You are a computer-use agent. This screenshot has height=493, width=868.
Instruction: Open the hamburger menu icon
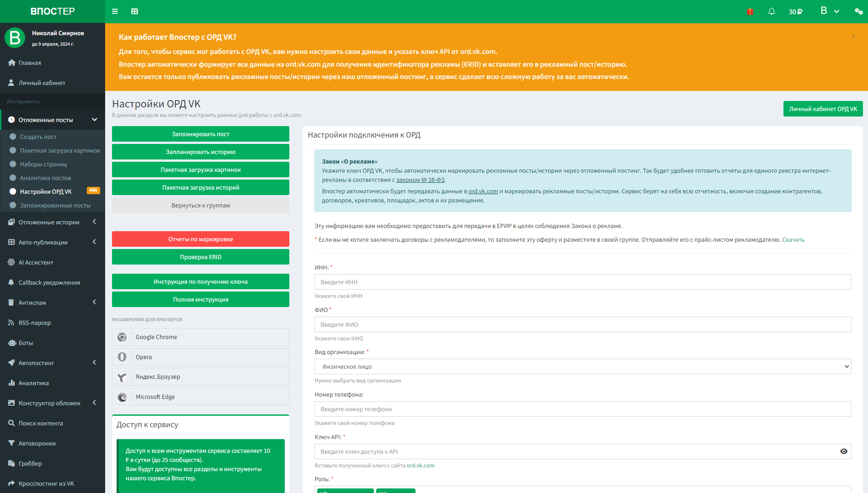click(115, 11)
